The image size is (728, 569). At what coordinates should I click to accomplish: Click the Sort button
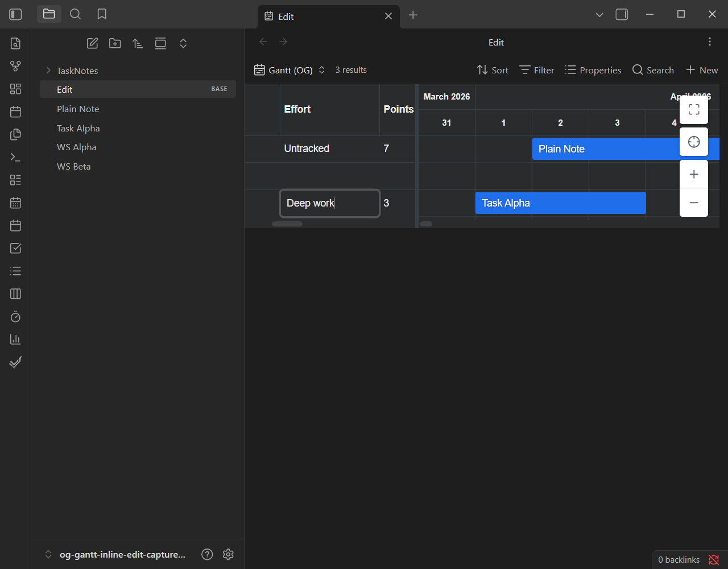point(493,70)
